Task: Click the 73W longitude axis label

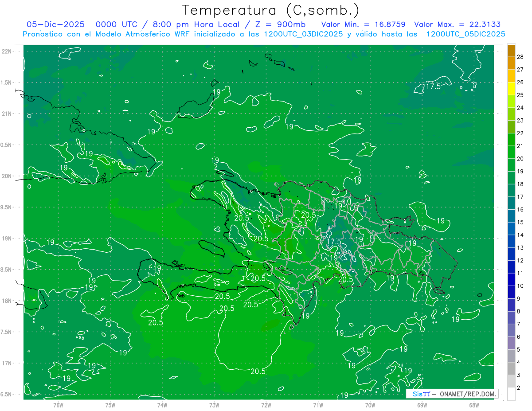Action: (214, 405)
